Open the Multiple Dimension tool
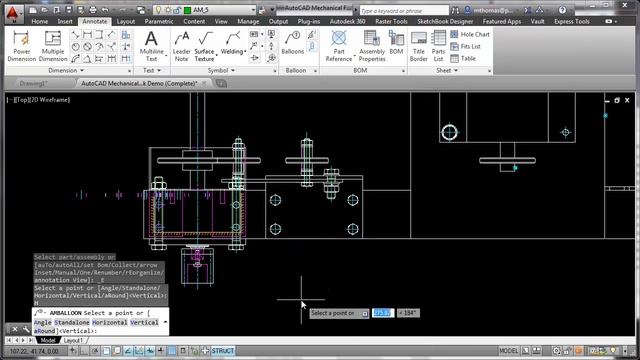This screenshot has width=640, height=360. 53,46
